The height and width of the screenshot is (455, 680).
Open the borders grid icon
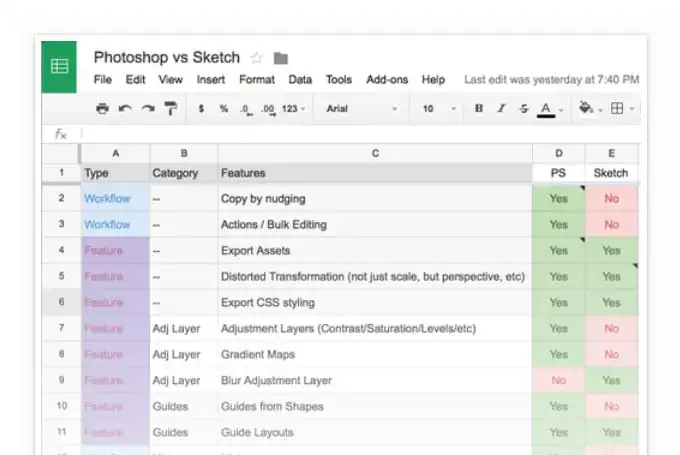pyautogui.click(x=617, y=108)
